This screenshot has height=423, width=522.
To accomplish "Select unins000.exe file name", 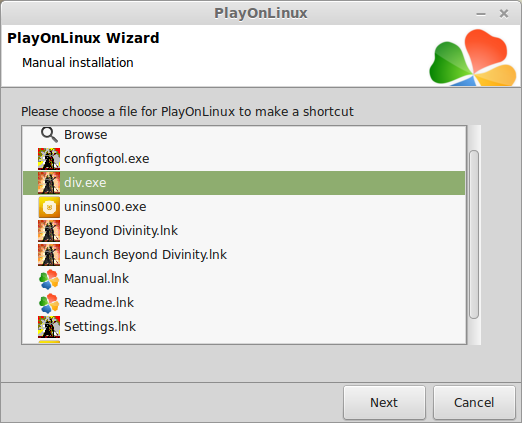I will pyautogui.click(x=105, y=207).
